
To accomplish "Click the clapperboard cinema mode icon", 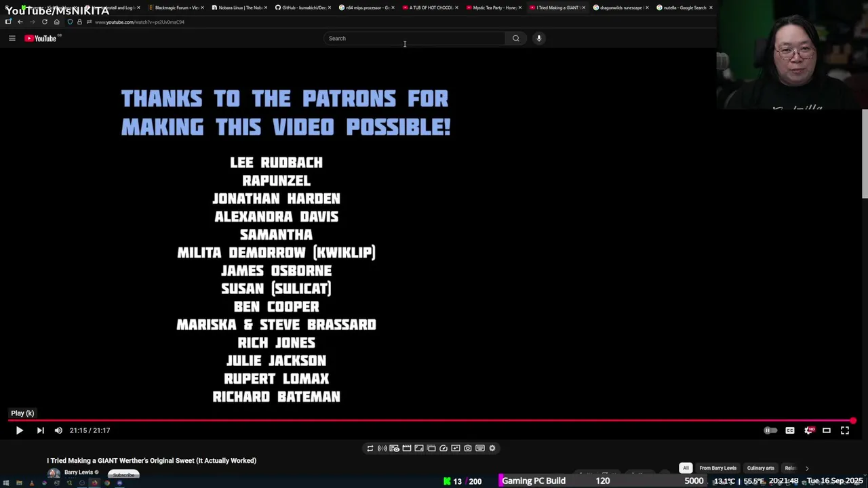I will click(406, 448).
